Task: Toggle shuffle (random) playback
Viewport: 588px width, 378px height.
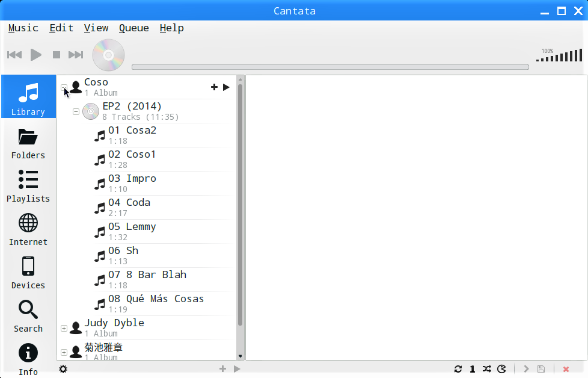Action: (x=487, y=369)
